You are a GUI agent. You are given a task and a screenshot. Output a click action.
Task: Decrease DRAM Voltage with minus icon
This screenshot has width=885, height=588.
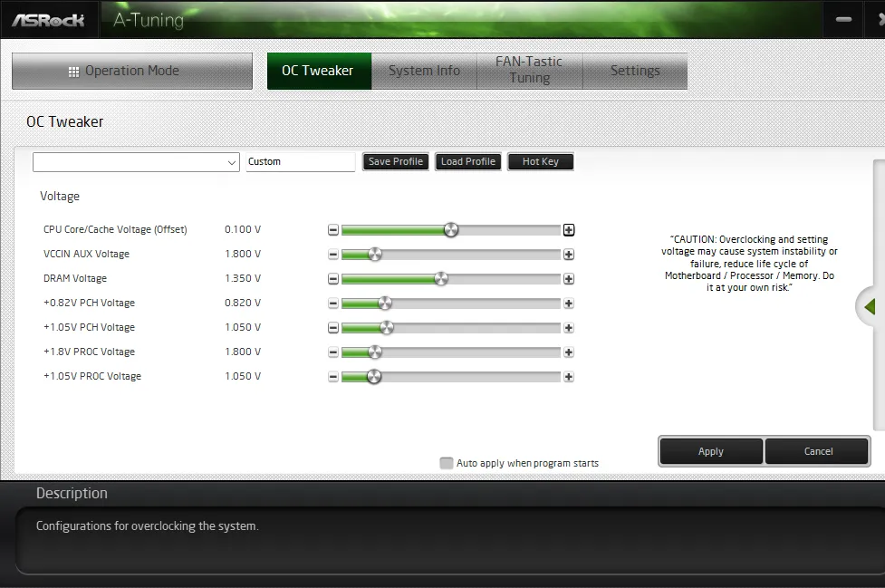(x=333, y=279)
